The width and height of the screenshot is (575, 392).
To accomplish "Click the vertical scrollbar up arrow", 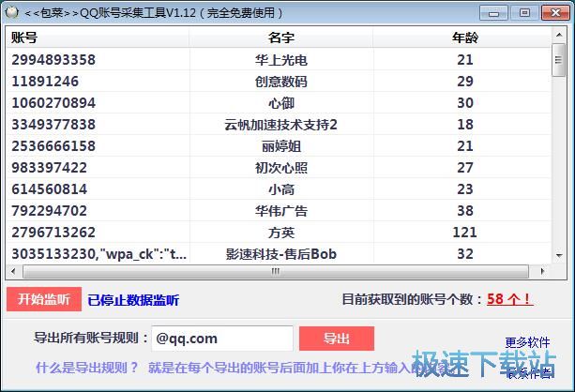I will click(559, 35).
